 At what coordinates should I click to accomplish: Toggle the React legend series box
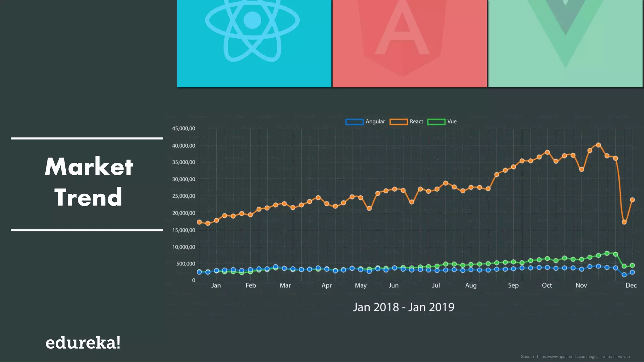[398, 122]
